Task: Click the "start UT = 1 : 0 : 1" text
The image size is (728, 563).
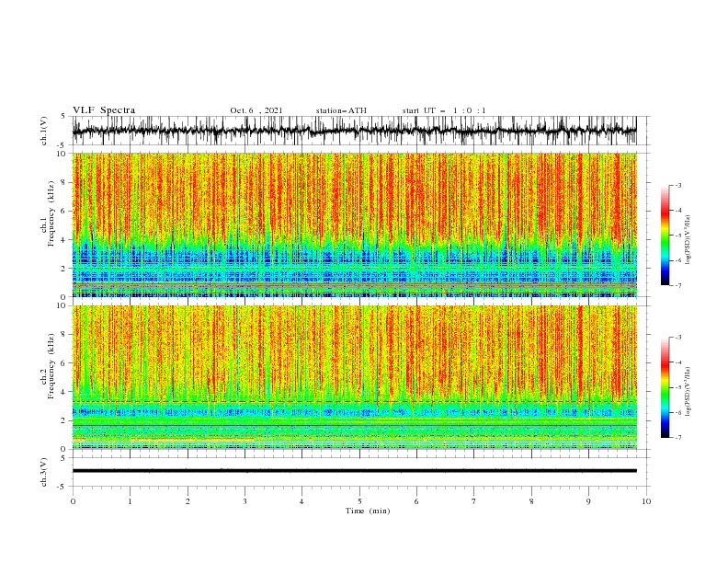Action: [444, 110]
